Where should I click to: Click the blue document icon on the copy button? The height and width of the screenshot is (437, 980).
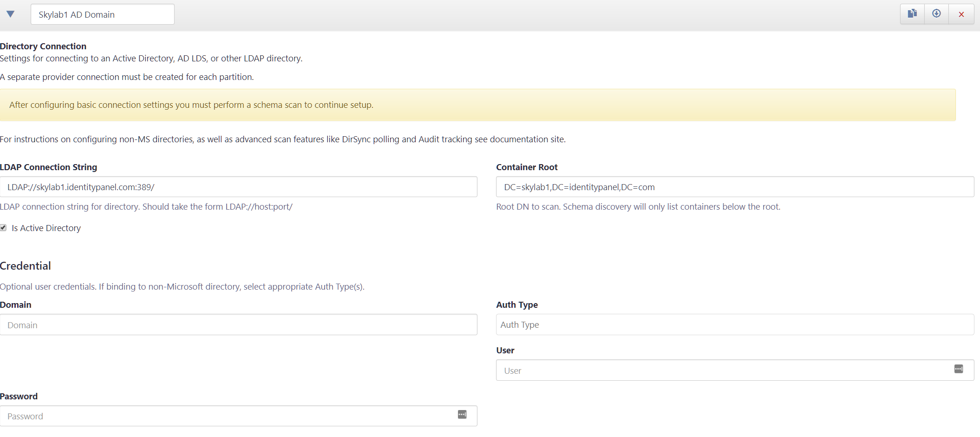[913, 13]
